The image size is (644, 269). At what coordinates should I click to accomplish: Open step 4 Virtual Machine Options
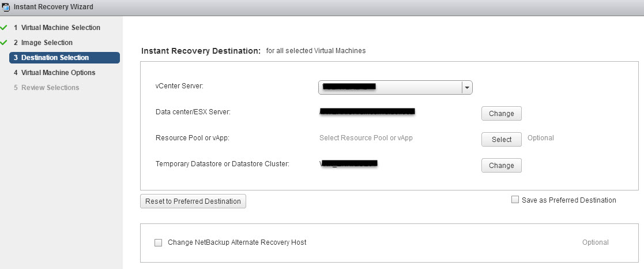55,72
